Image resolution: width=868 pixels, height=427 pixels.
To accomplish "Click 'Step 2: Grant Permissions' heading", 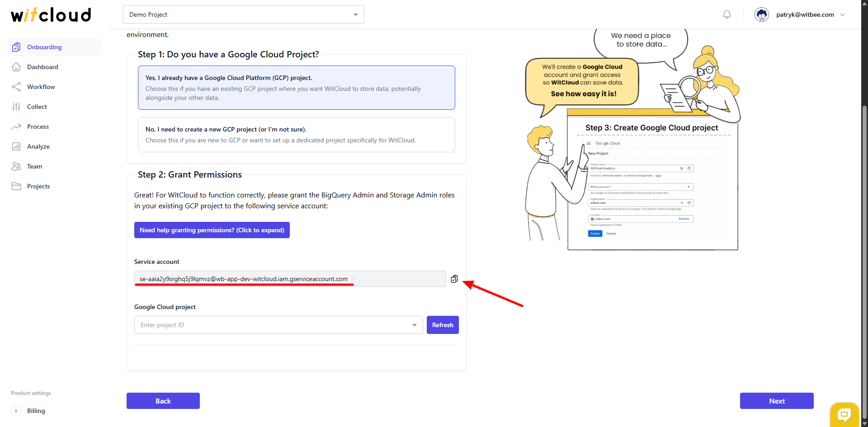I will [x=190, y=174].
